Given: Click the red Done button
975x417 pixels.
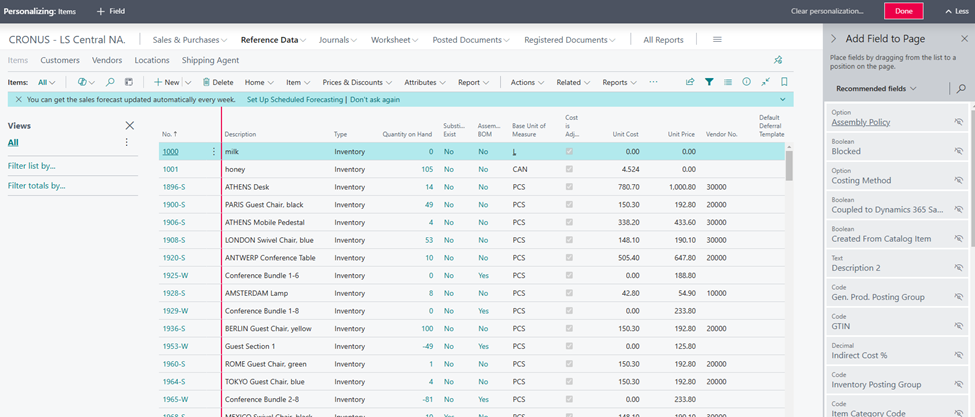Looking at the screenshot, I should (903, 11).
